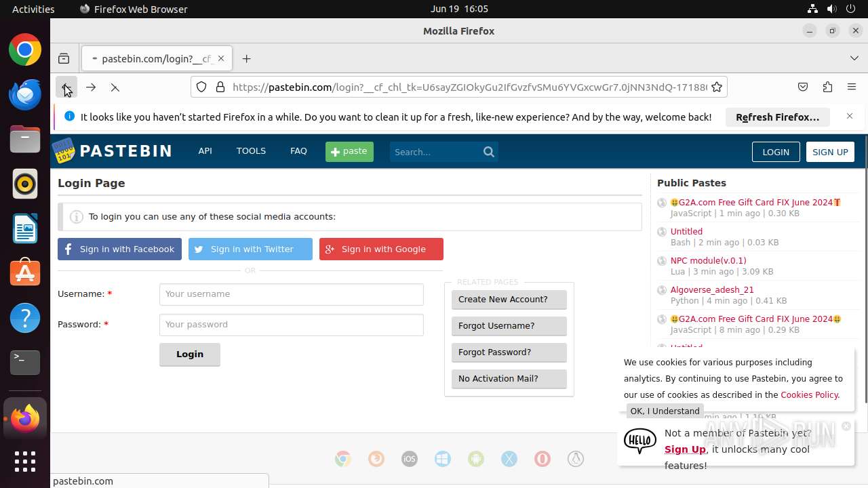
Task: Focus the Pastebin Search field
Action: (435, 152)
